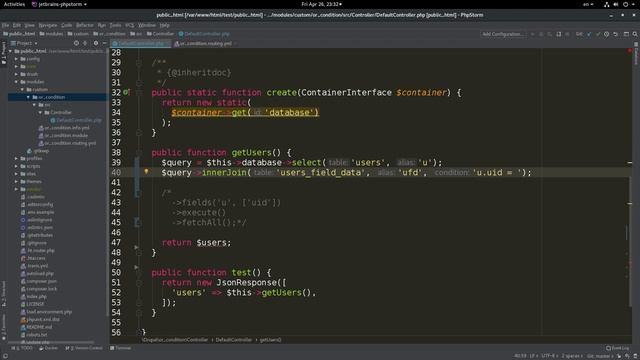The height and width of the screenshot is (360, 640).
Task: Collapse the Controller folder
Action: (40, 112)
